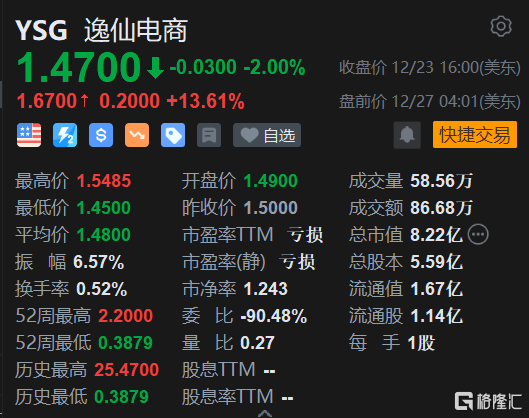529x418 pixels.
Task: Click the 52周最高 value 2.2000
Action: [x=126, y=316]
